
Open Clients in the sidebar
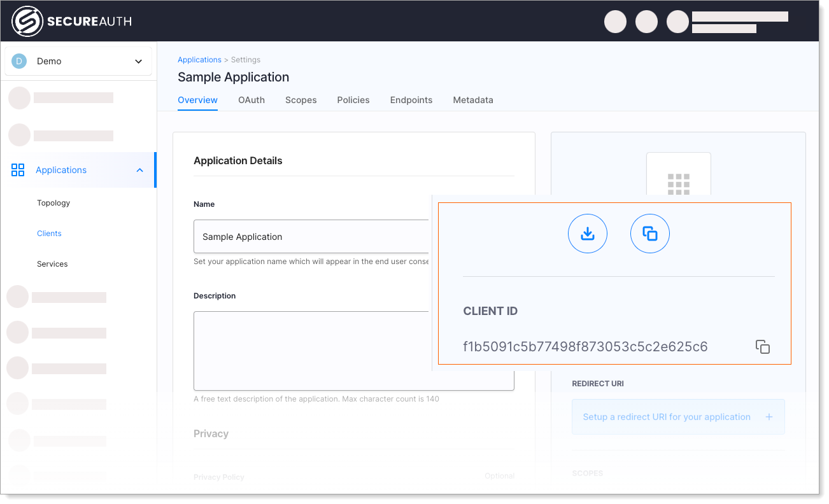(x=49, y=234)
